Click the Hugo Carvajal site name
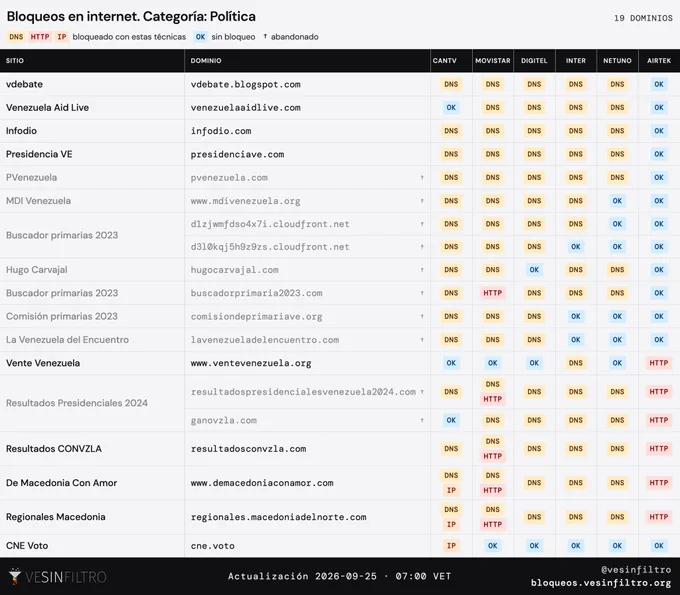This screenshot has height=595, width=680. (36, 270)
